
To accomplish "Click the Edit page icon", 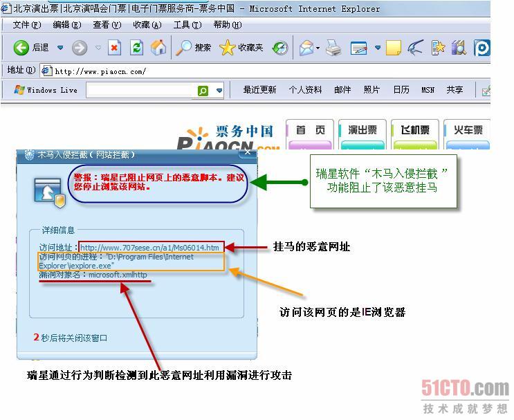I will 359,48.
